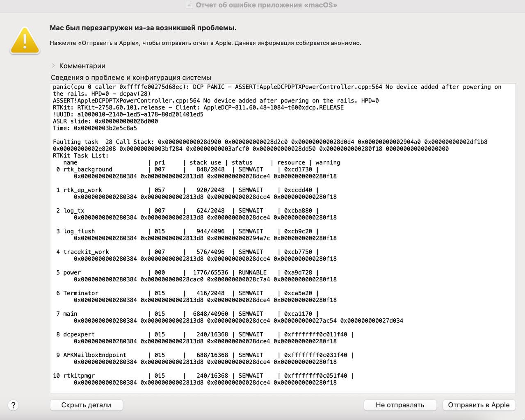Click the log_tx task row
The height and width of the screenshot is (420, 525).
(187, 211)
